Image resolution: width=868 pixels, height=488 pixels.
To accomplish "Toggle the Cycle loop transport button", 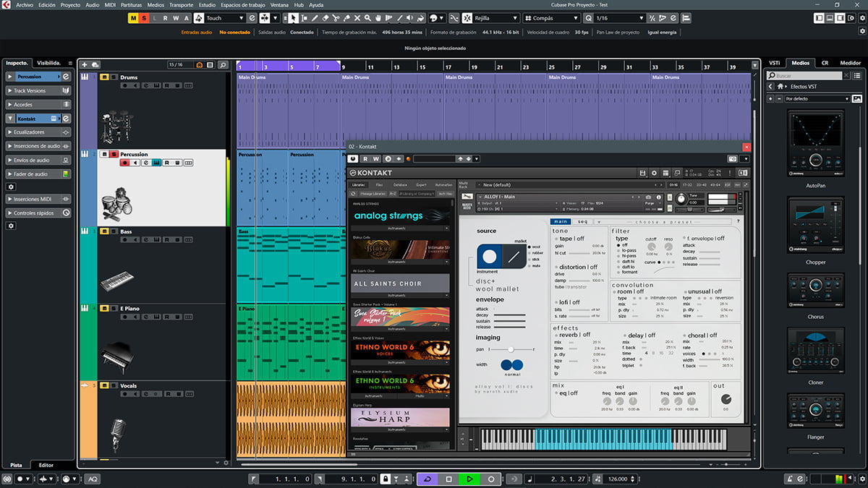I will point(427,479).
